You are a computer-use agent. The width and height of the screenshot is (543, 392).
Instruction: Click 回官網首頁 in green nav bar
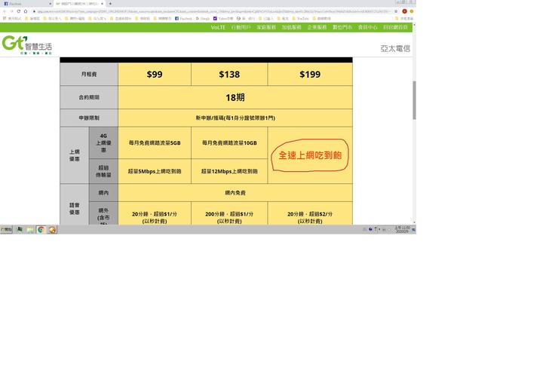click(395, 27)
